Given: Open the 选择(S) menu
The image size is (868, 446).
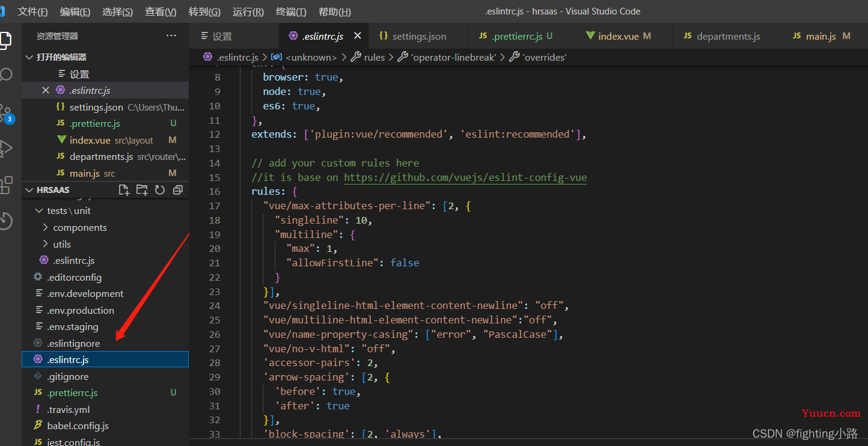Looking at the screenshot, I should (x=118, y=12).
